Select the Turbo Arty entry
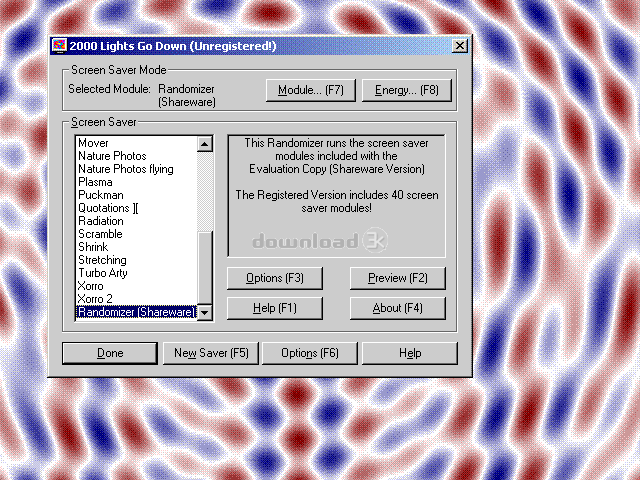 pyautogui.click(x=136, y=273)
